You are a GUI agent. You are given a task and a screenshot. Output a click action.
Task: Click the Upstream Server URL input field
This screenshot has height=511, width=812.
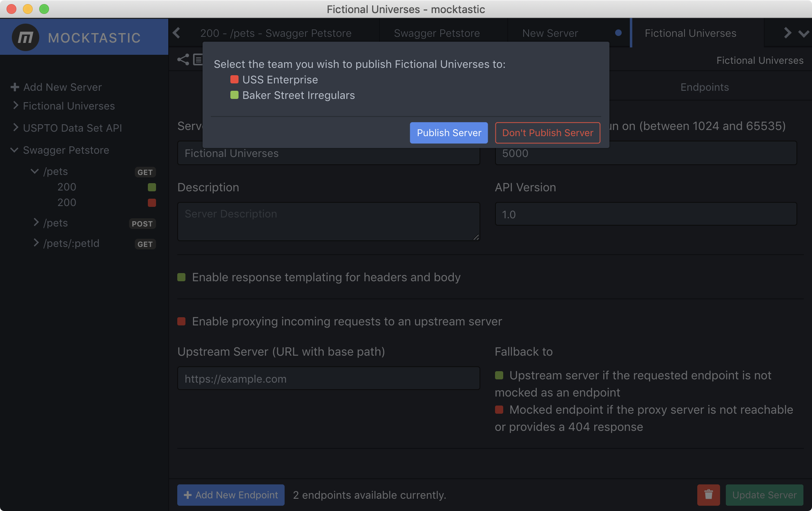[x=329, y=379]
